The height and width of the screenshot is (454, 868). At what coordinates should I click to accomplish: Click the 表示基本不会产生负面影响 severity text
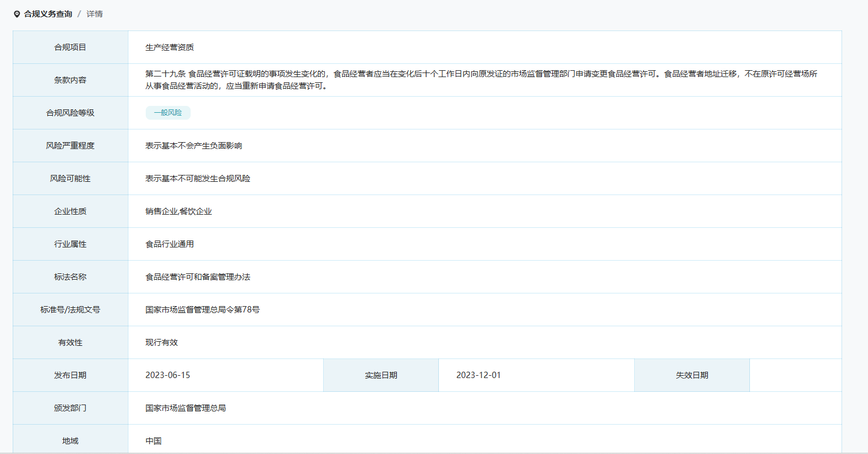tap(194, 146)
